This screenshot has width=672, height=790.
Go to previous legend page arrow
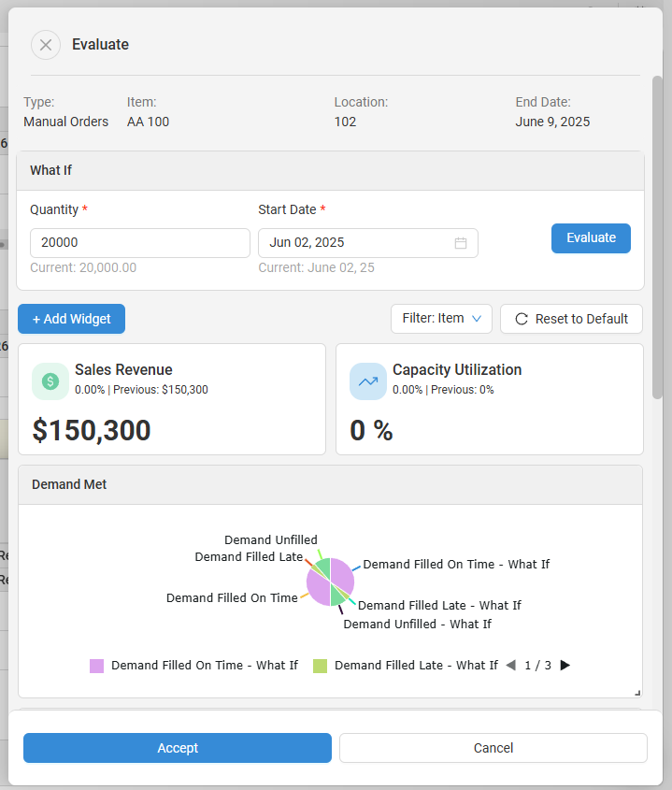click(x=510, y=666)
